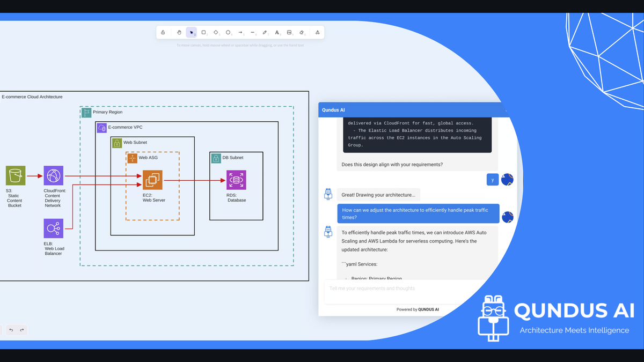The image size is (644, 362).
Task: Click the 'Web ASG' label
Action: [x=148, y=158]
